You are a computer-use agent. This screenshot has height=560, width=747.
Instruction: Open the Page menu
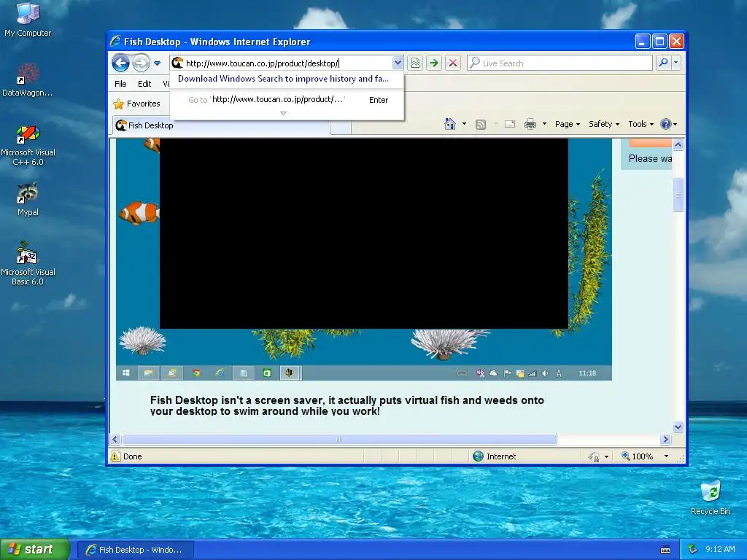point(567,124)
